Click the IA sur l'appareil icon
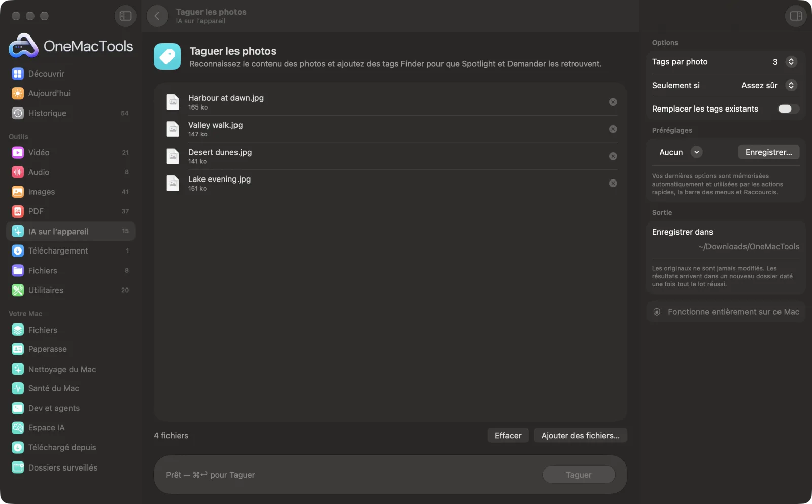 [x=18, y=231]
